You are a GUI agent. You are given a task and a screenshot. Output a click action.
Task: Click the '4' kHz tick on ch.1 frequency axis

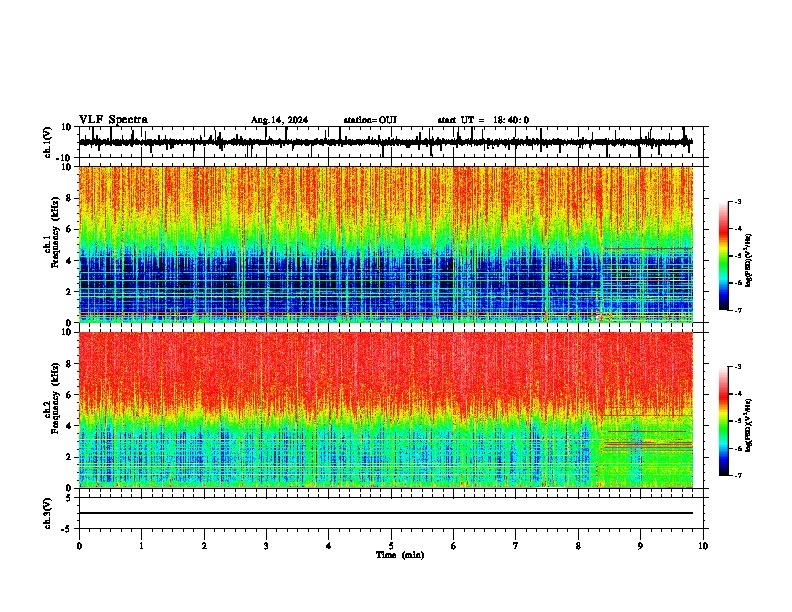pos(70,261)
